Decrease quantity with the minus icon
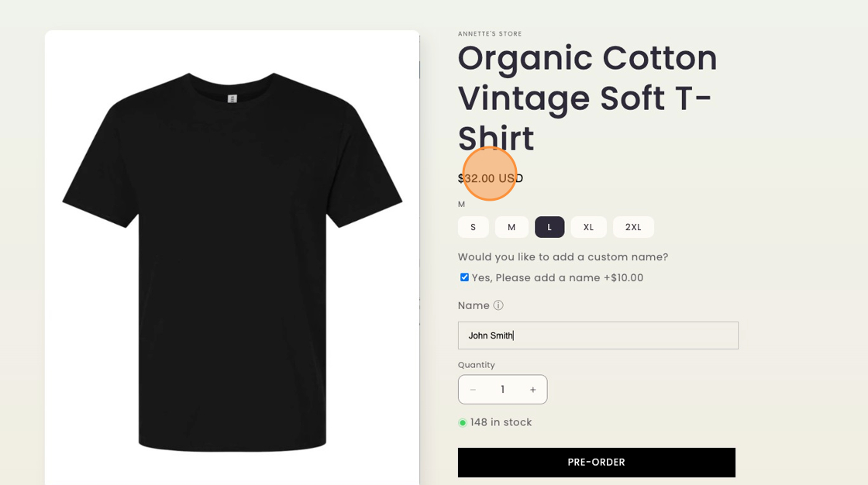 (473, 390)
